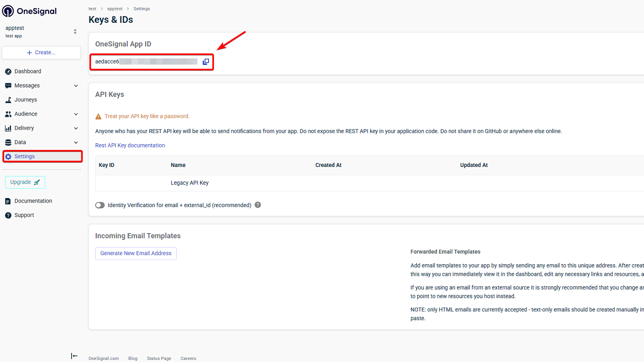Click the Key ID column header
644x362 pixels.
pyautogui.click(x=106, y=165)
